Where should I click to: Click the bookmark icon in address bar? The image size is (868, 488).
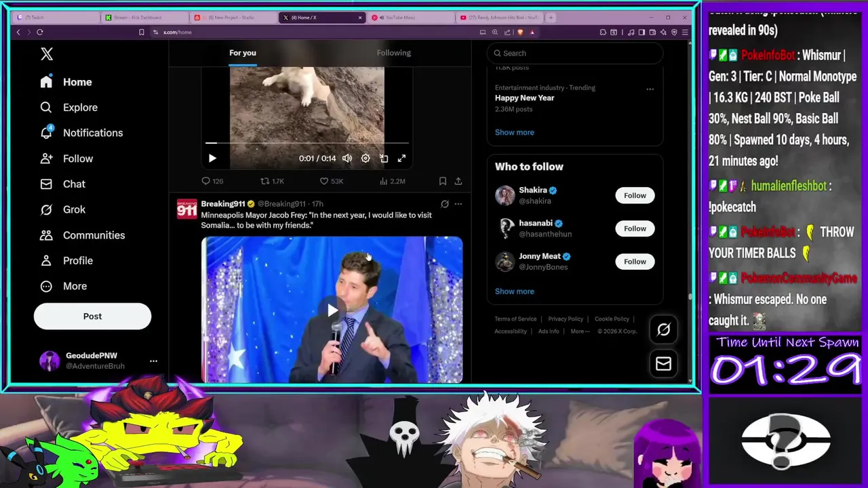141,32
